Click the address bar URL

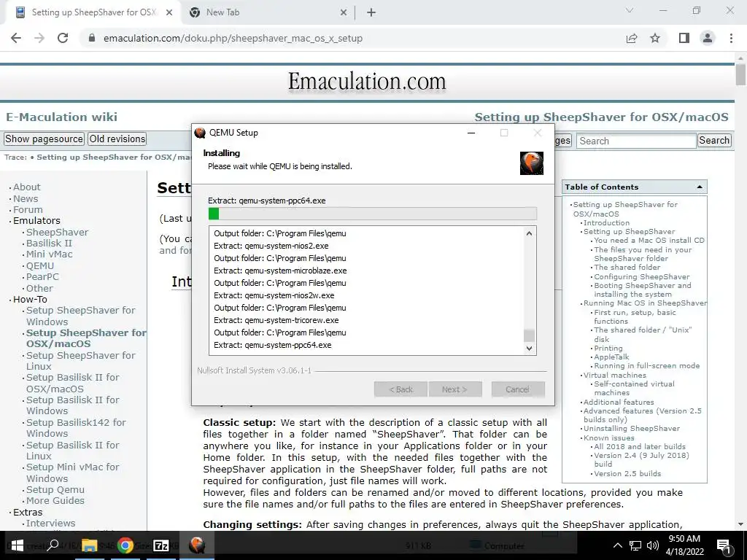[233, 38]
